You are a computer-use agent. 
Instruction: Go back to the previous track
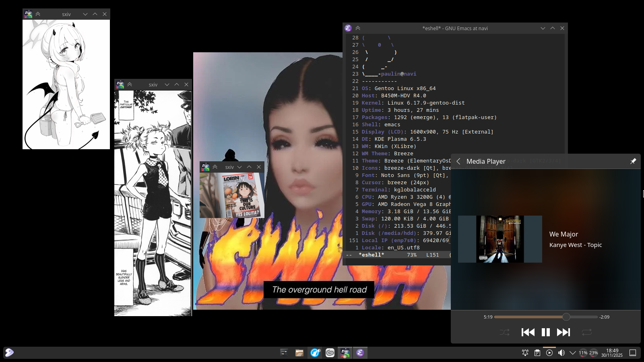coord(528,332)
